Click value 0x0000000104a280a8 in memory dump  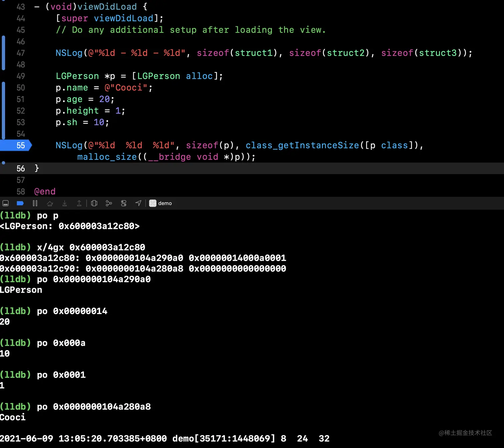(x=134, y=269)
